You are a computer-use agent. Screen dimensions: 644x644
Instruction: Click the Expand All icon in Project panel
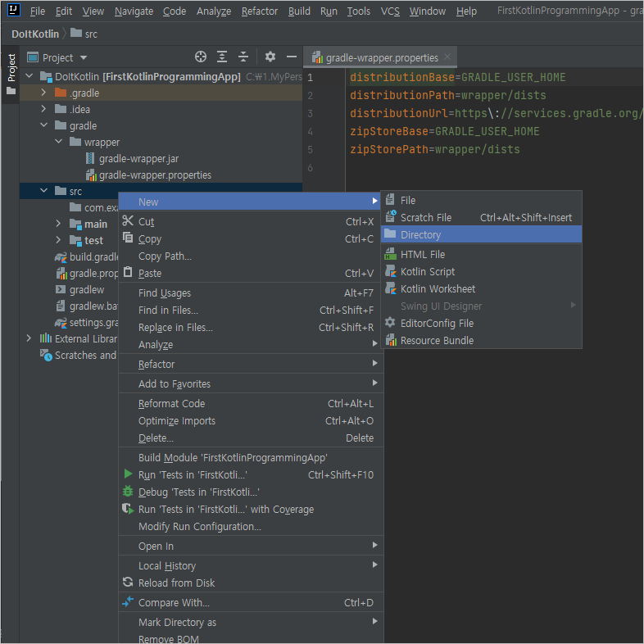tap(222, 57)
